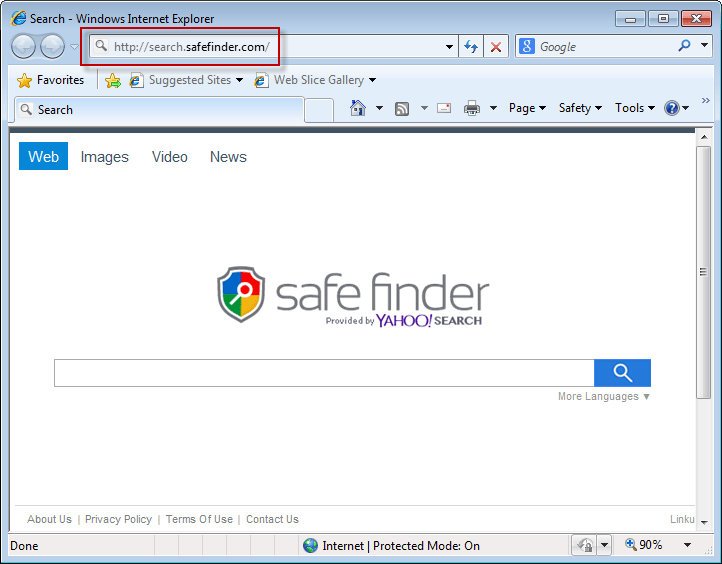Screen dimensions: 722x564
Task: Select the Web search tab
Action: 43,156
